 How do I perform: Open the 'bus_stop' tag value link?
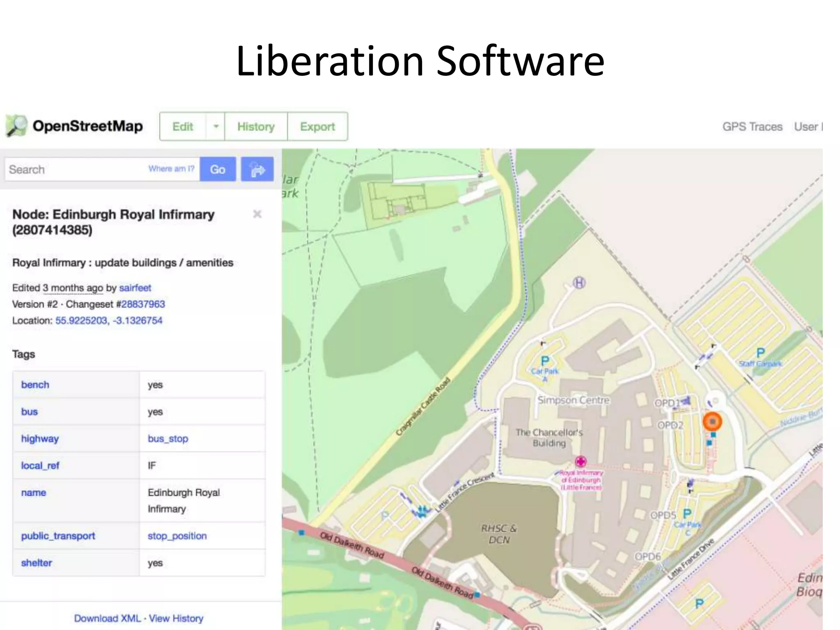pyautogui.click(x=168, y=439)
